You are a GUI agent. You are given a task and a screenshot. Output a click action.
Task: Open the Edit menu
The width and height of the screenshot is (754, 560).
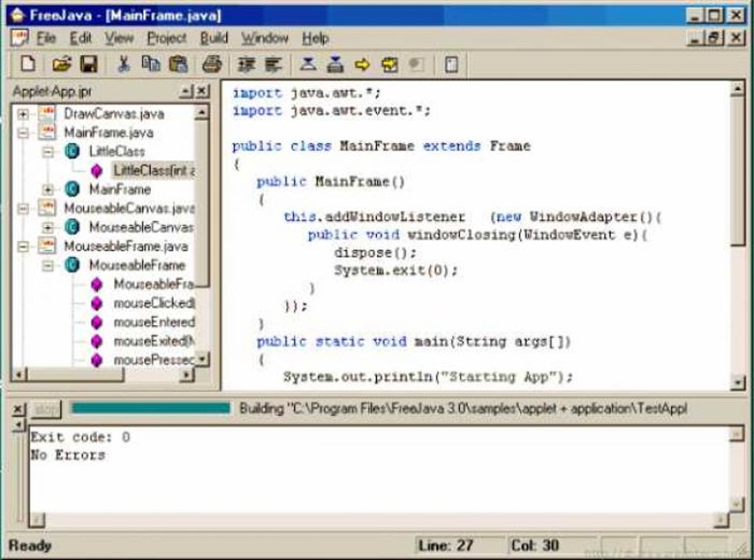coord(81,38)
